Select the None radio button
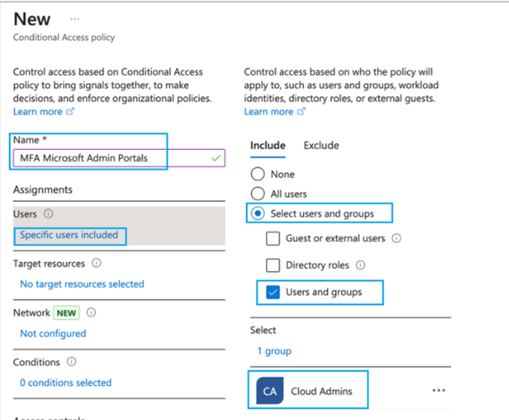Viewport: 509px width, 420px height. point(258,174)
